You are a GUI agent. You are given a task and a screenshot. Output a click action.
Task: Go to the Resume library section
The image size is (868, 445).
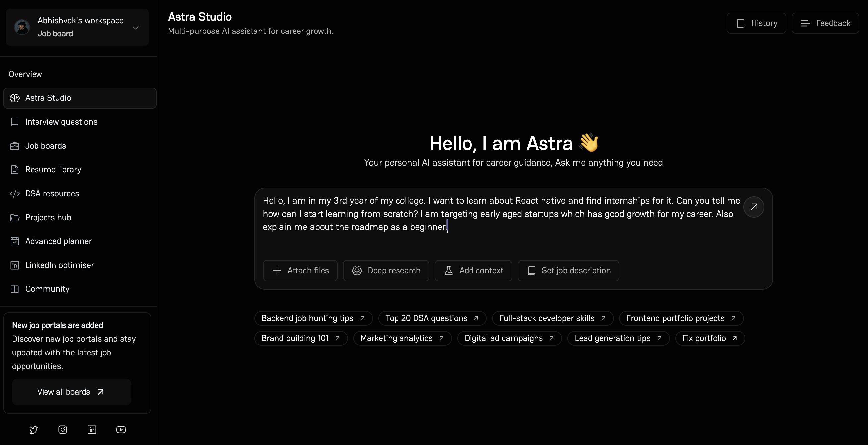click(x=53, y=170)
